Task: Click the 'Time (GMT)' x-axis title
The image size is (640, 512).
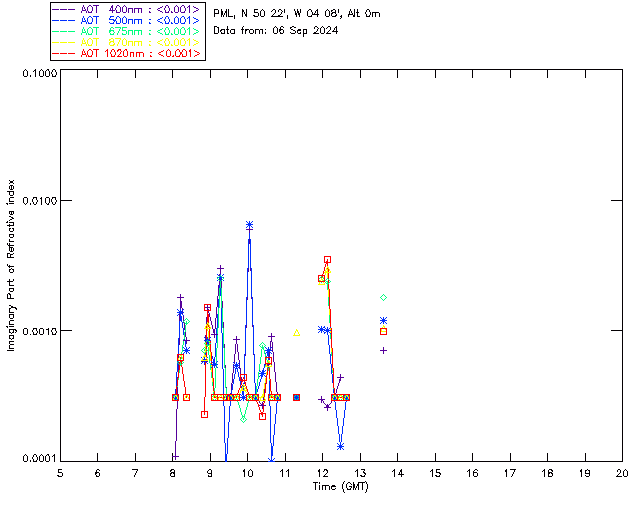Action: [340, 485]
